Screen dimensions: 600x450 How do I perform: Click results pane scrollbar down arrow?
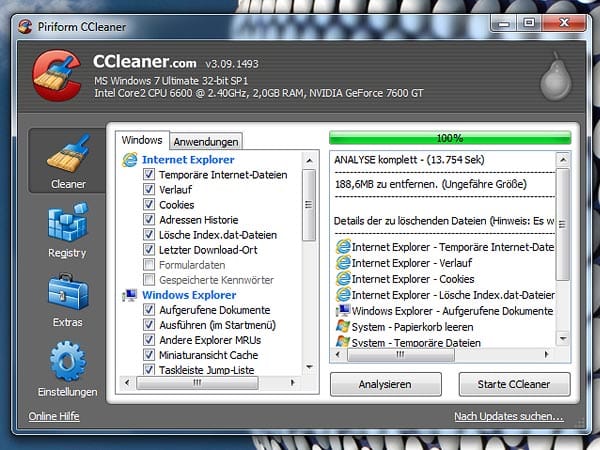coord(563,338)
